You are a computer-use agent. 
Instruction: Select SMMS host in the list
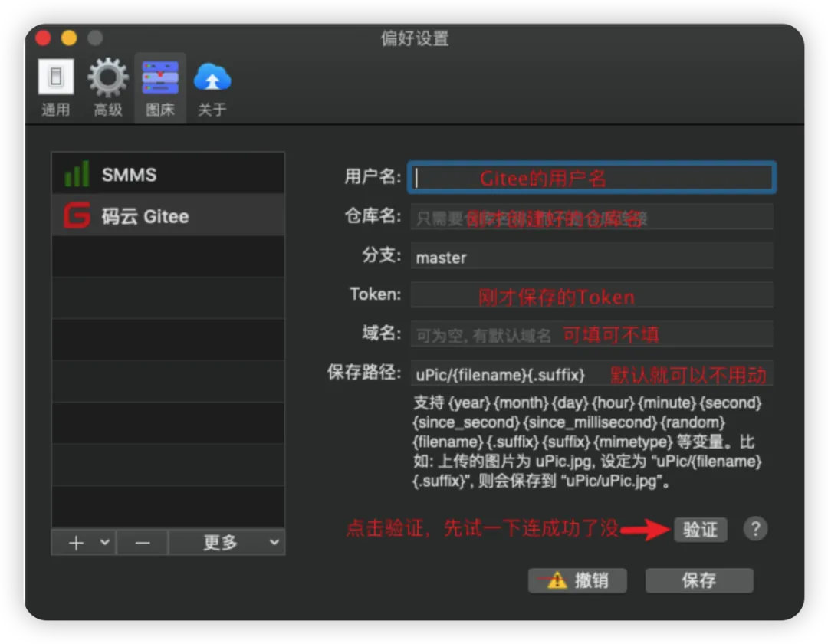(x=168, y=174)
